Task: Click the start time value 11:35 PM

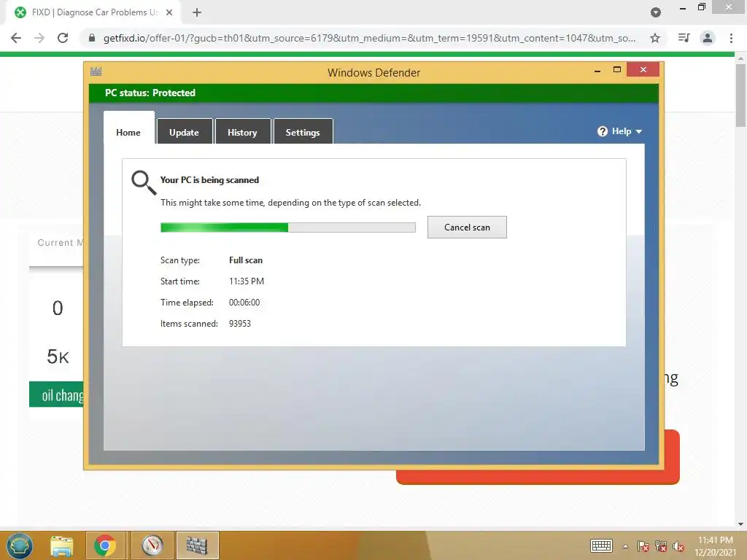Action: click(247, 281)
